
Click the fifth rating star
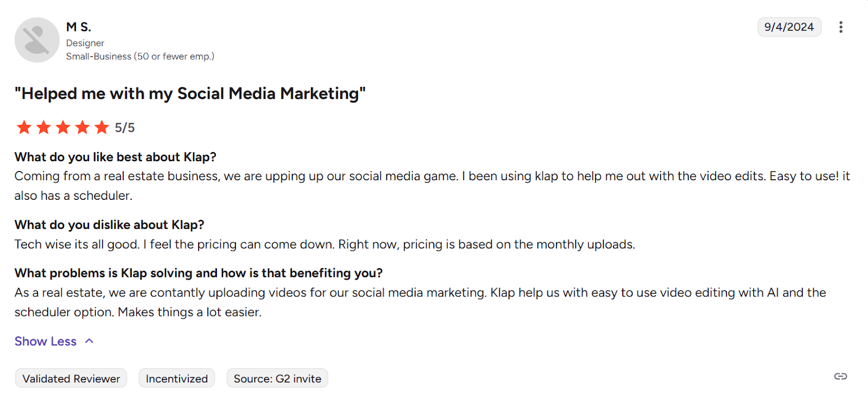click(x=102, y=128)
